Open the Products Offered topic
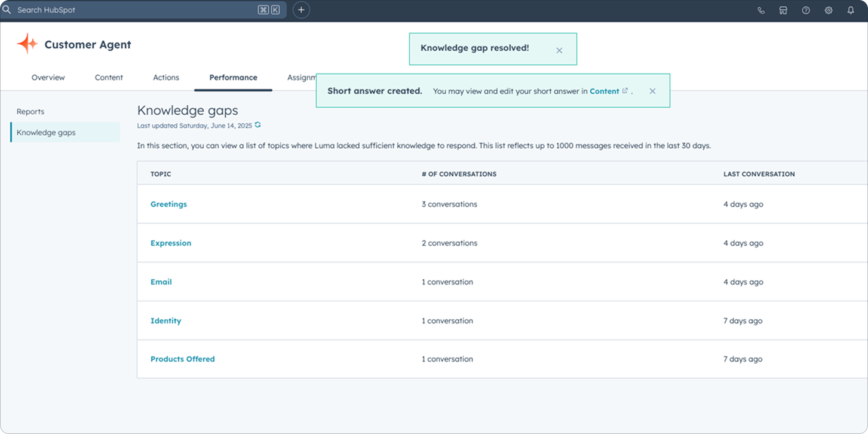Image resolution: width=868 pixels, height=434 pixels. tap(182, 359)
